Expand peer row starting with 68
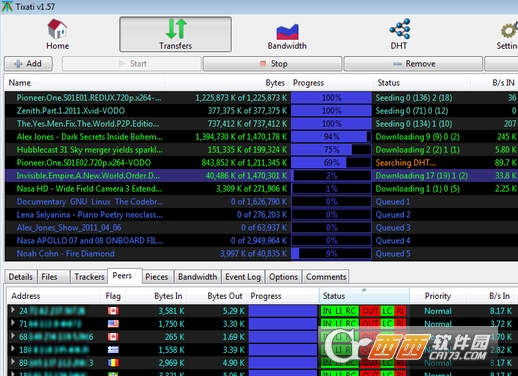Viewport: 518px width, 376px height. coord(13,336)
